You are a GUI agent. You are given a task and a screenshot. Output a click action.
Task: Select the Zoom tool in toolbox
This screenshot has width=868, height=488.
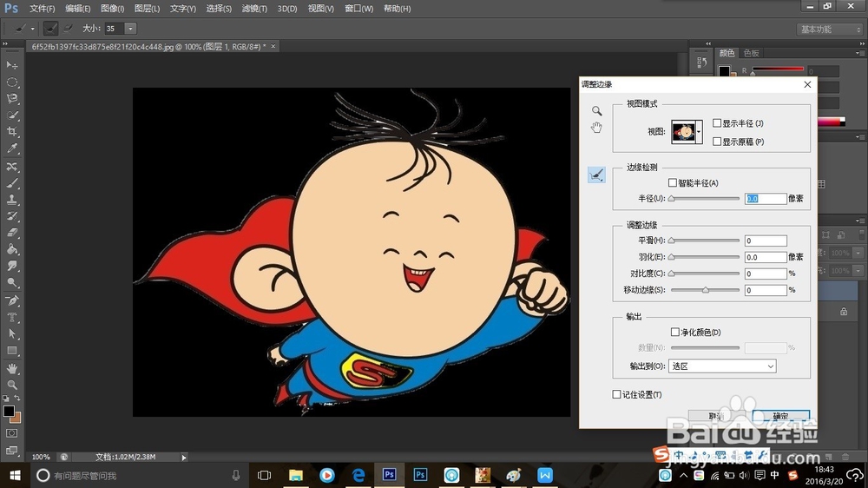(x=11, y=385)
